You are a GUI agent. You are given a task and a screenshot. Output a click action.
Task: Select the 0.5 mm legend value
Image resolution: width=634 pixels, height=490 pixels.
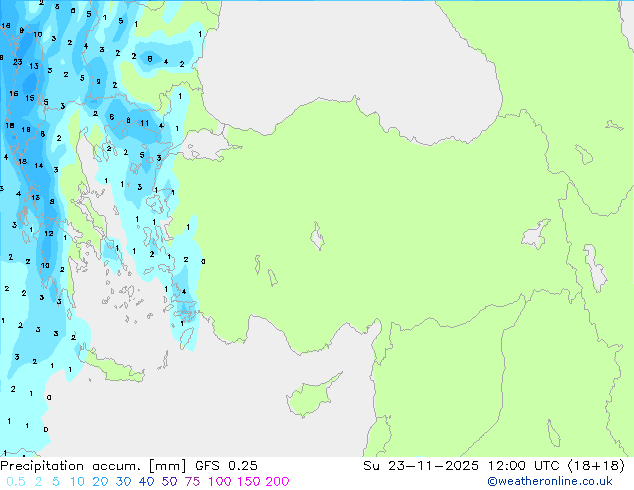pos(16,482)
